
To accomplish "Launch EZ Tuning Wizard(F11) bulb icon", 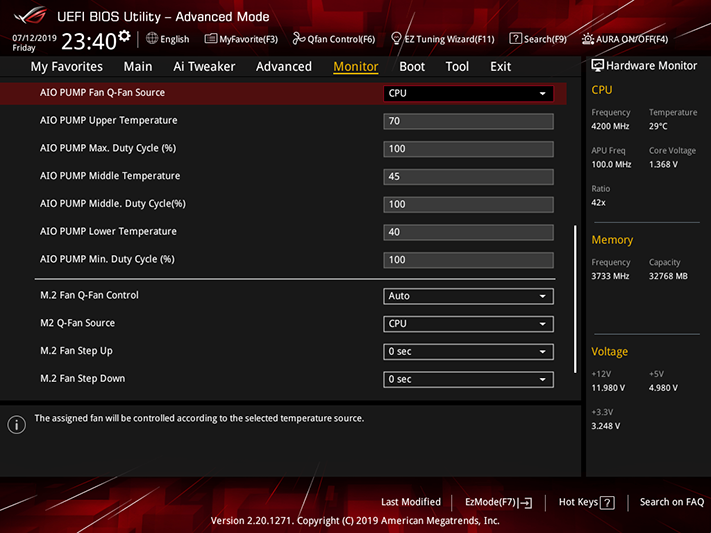I will coord(396,39).
